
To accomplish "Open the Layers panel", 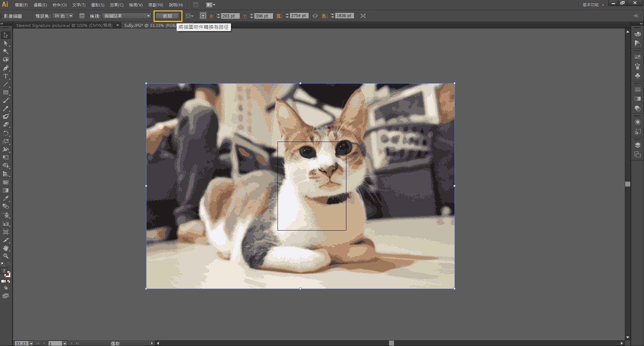I will tap(637, 145).
